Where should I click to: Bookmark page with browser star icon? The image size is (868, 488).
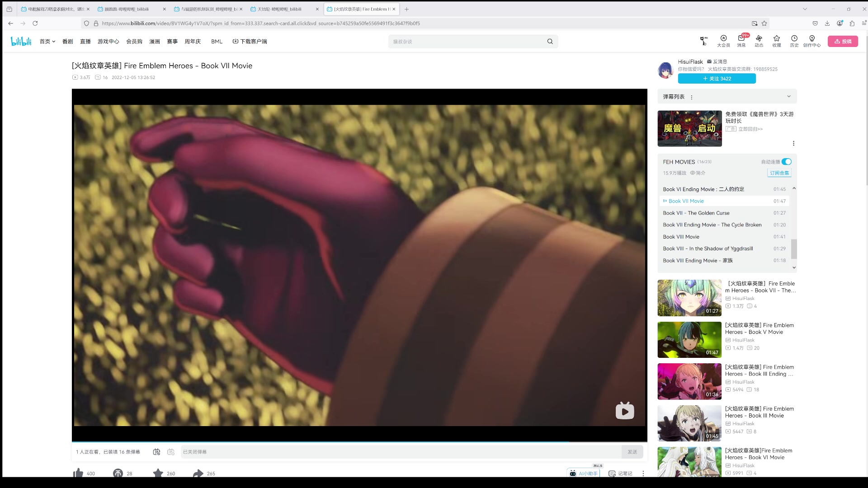click(x=764, y=23)
